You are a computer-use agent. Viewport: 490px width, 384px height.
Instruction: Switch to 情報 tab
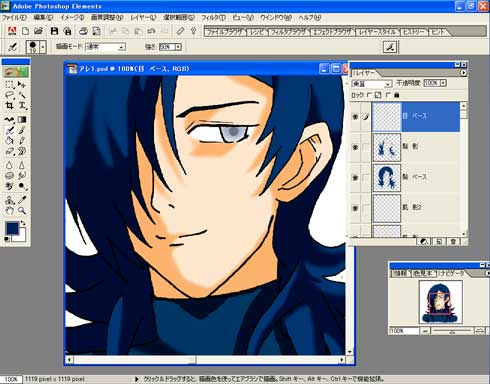(400, 273)
